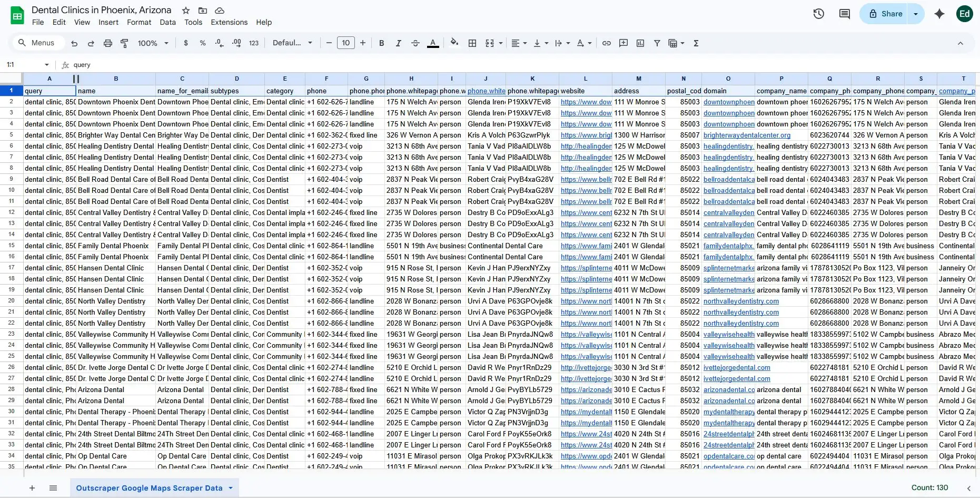
Task: Open the Borders tool
Action: pos(472,43)
